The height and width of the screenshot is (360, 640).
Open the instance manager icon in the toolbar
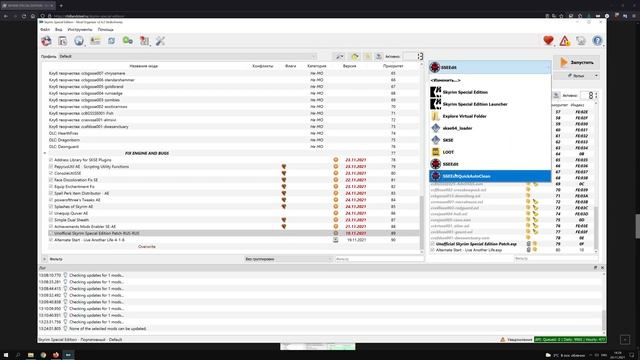pyautogui.click(x=46, y=41)
